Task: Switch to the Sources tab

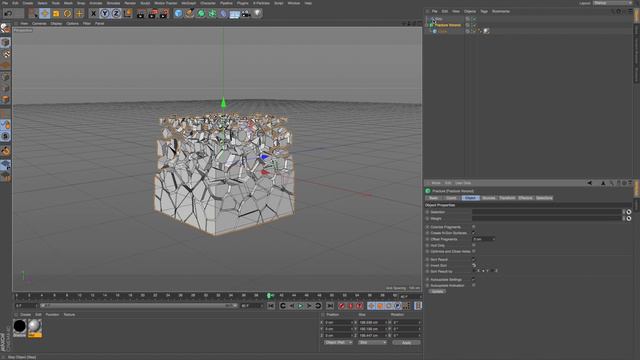Action: pyautogui.click(x=489, y=198)
